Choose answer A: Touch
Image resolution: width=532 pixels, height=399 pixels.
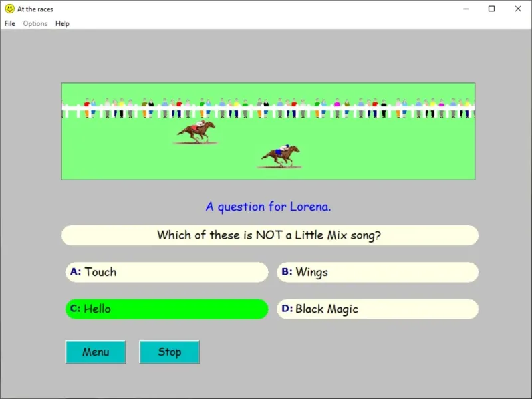167,272
